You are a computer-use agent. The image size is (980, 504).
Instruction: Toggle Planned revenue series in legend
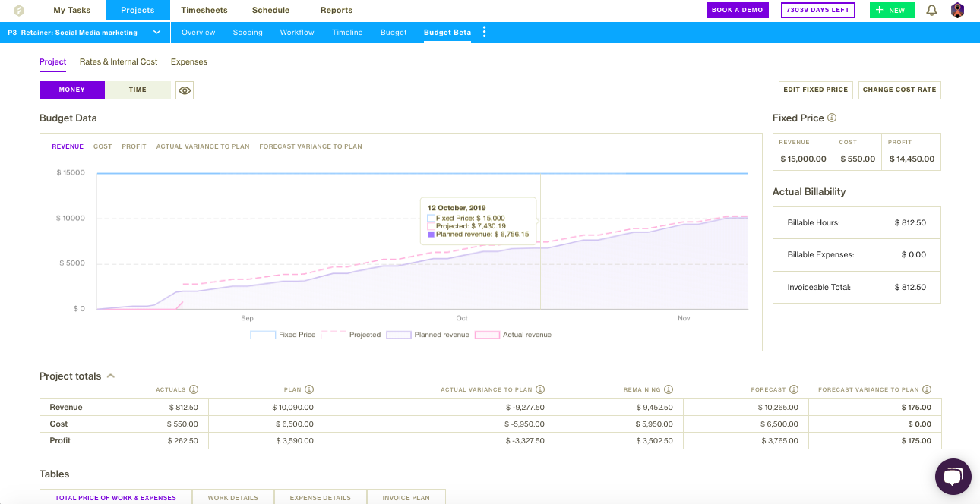coord(428,335)
